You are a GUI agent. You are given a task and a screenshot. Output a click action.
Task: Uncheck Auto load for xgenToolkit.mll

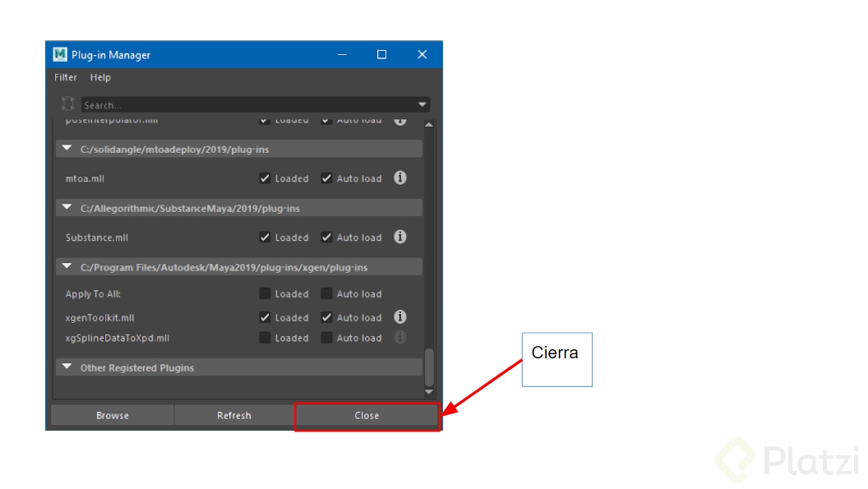pos(326,317)
